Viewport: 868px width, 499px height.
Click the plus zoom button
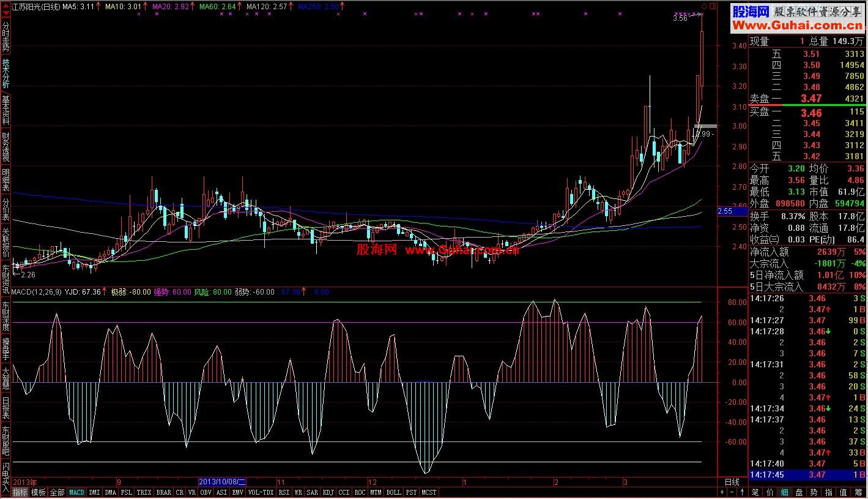click(x=722, y=492)
